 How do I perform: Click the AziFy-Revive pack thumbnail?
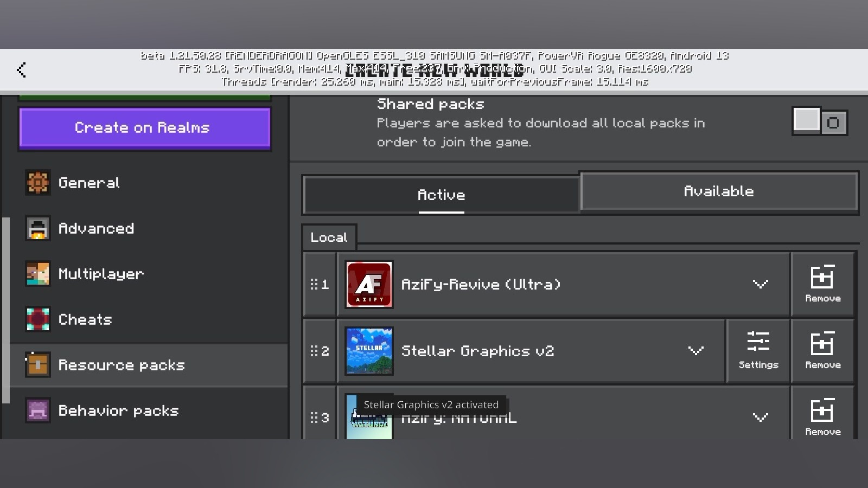click(x=369, y=284)
